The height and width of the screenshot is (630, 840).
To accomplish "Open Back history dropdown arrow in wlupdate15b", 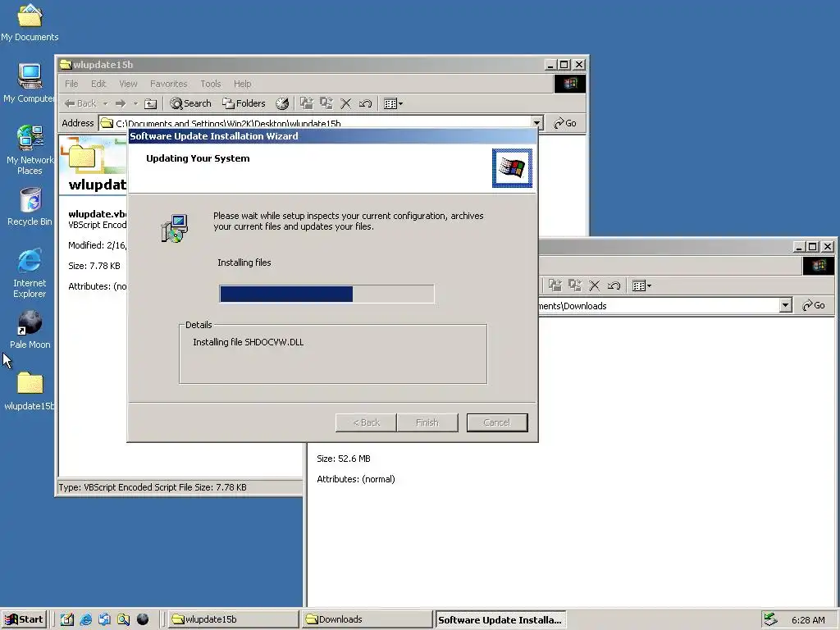I will 106,103.
